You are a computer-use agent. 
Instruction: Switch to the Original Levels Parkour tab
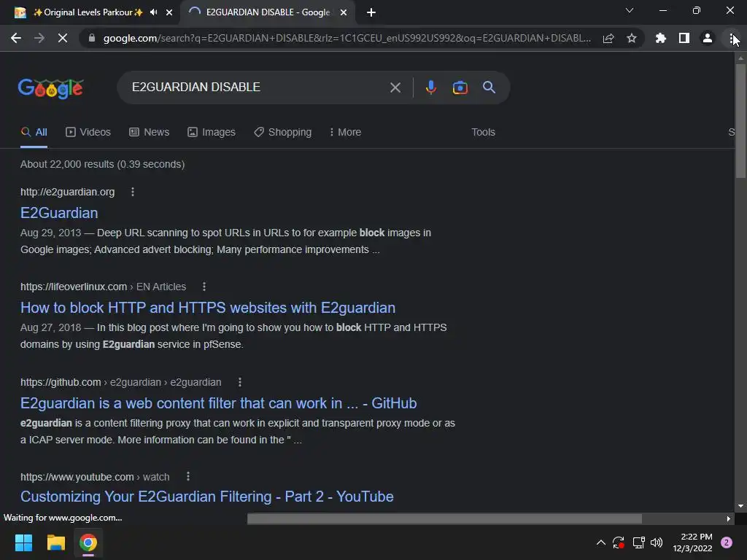tap(88, 12)
